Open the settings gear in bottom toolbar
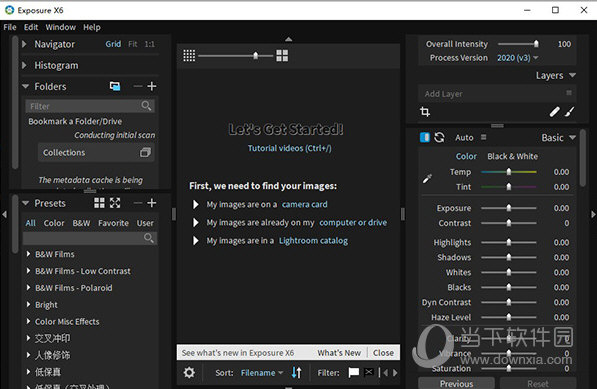 189,372
